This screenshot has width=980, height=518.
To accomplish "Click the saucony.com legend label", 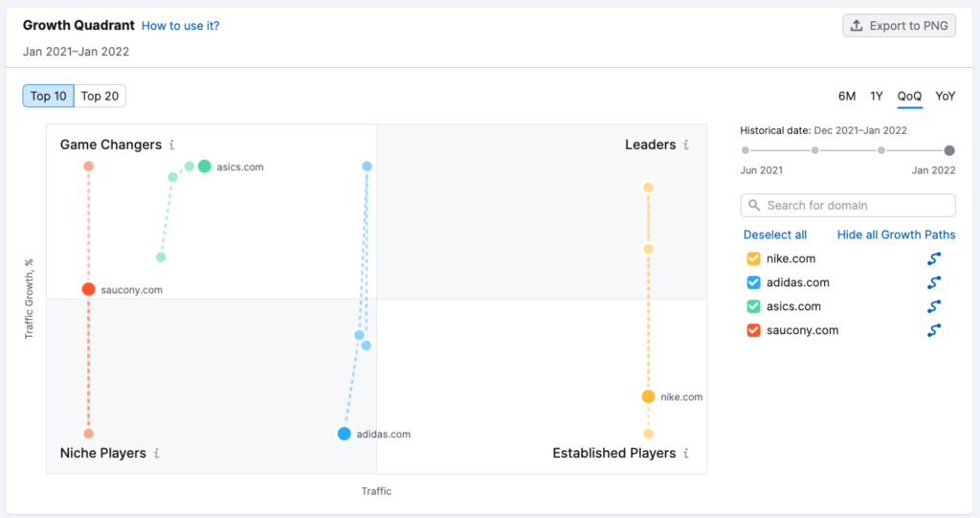I will click(x=803, y=329).
